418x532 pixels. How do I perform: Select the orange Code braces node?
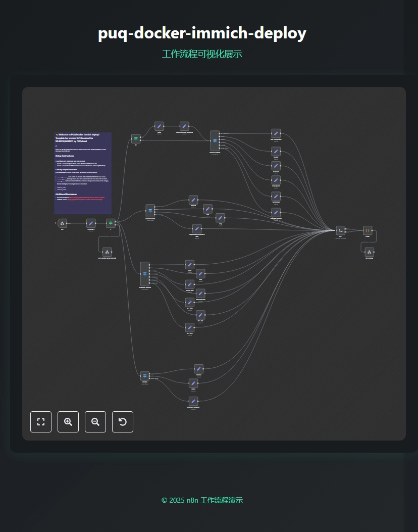coord(368,230)
